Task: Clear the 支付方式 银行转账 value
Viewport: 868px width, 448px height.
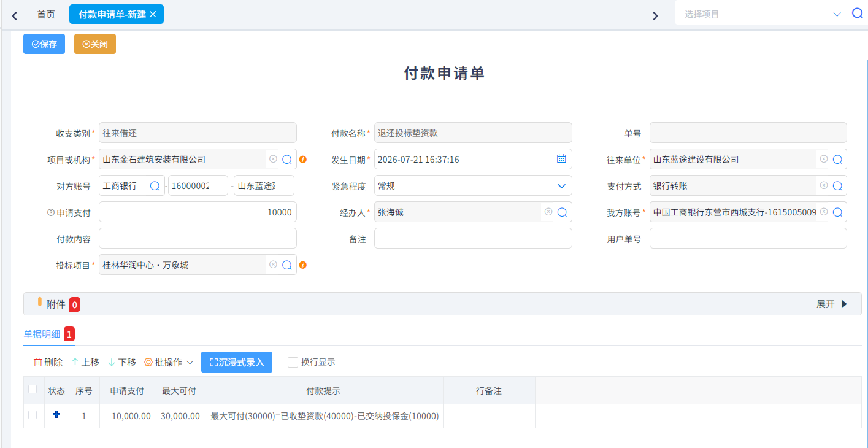Action: (824, 185)
